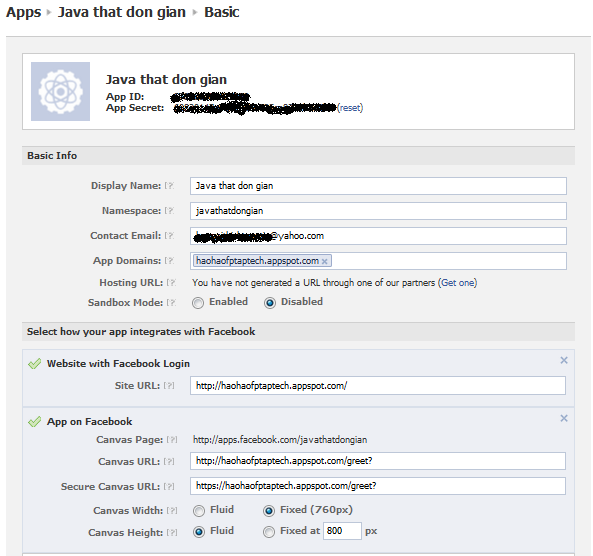Click the Get one hosting URL link
The image size is (593, 556).
[x=457, y=283]
